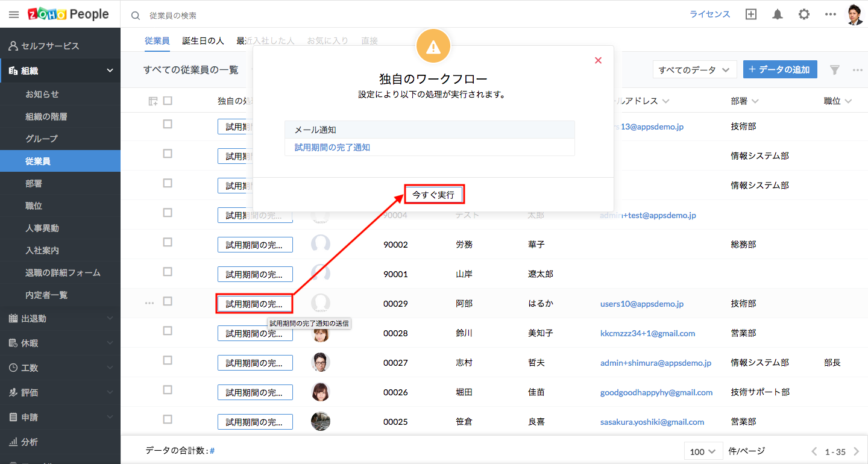Change the 100 rows-per-page dropdown
Screen dimensions: 868x464
click(x=703, y=451)
